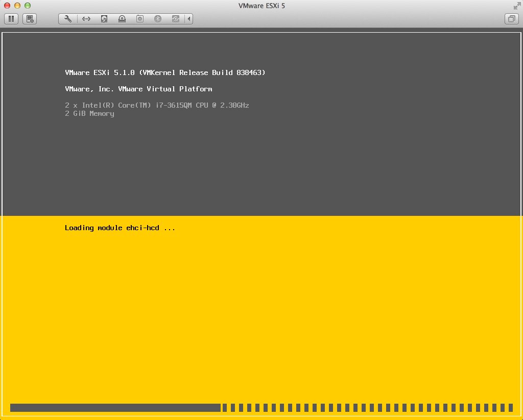Screen dimensions: 523x420
Task: Click the network adapter icon
Action: click(86, 19)
